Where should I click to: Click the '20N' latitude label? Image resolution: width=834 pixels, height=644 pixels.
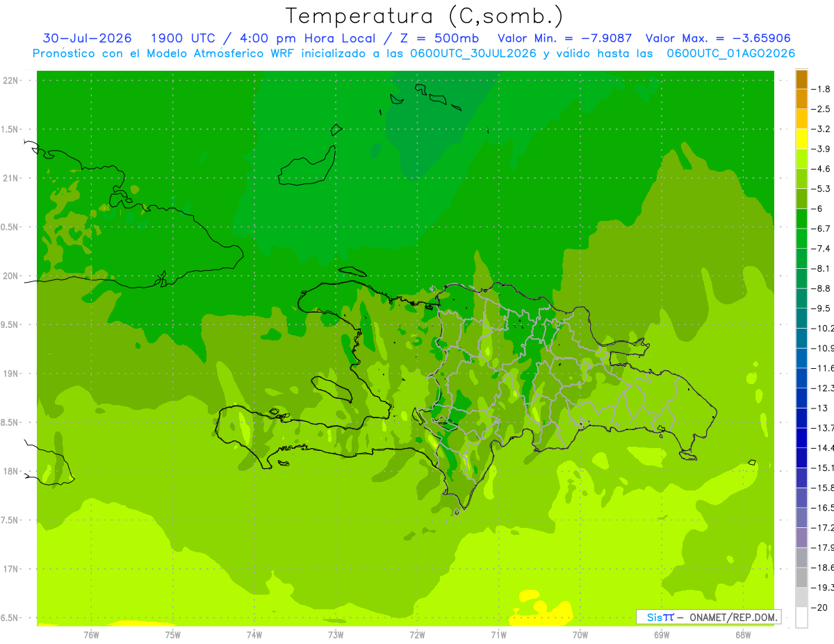[10, 276]
